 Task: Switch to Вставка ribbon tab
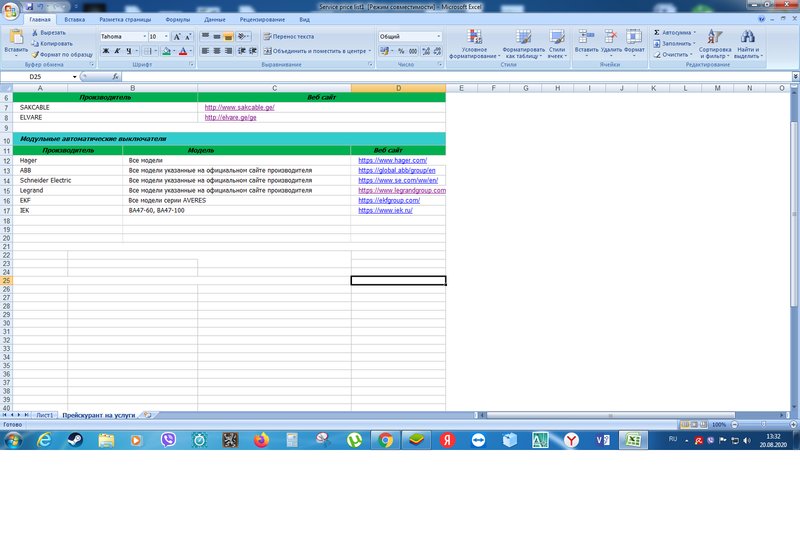click(74, 19)
